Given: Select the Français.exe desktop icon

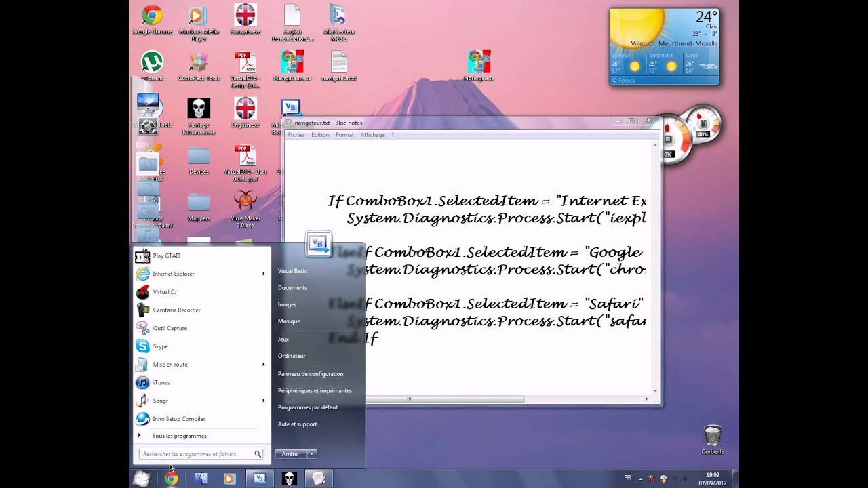Looking at the screenshot, I should click(245, 20).
